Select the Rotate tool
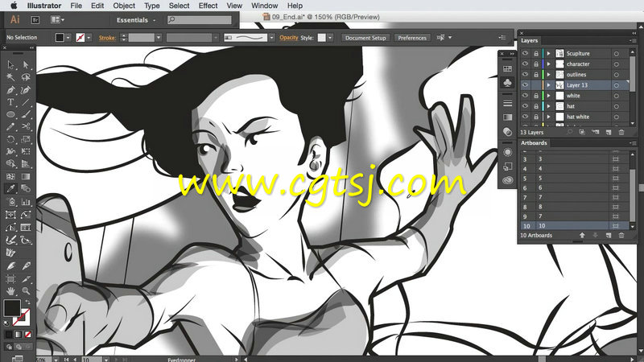This screenshot has height=362, width=644. (10, 139)
